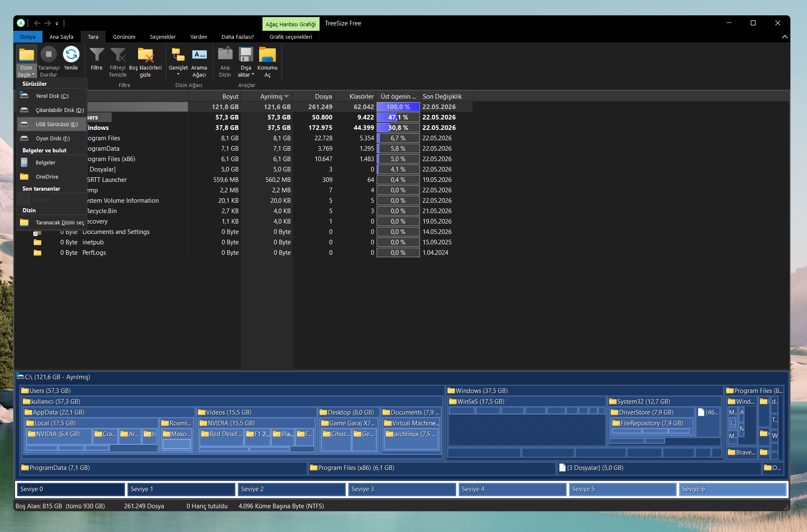The image size is (807, 532).
Task: Open the Dizin Seçin folder button
Action: coord(27,62)
